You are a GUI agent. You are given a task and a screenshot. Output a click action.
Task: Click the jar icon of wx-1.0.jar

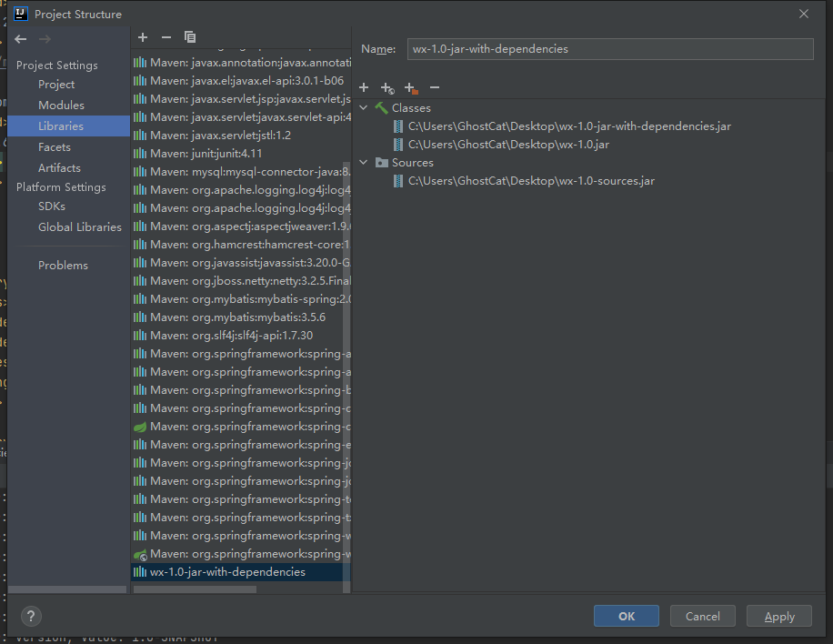point(398,145)
